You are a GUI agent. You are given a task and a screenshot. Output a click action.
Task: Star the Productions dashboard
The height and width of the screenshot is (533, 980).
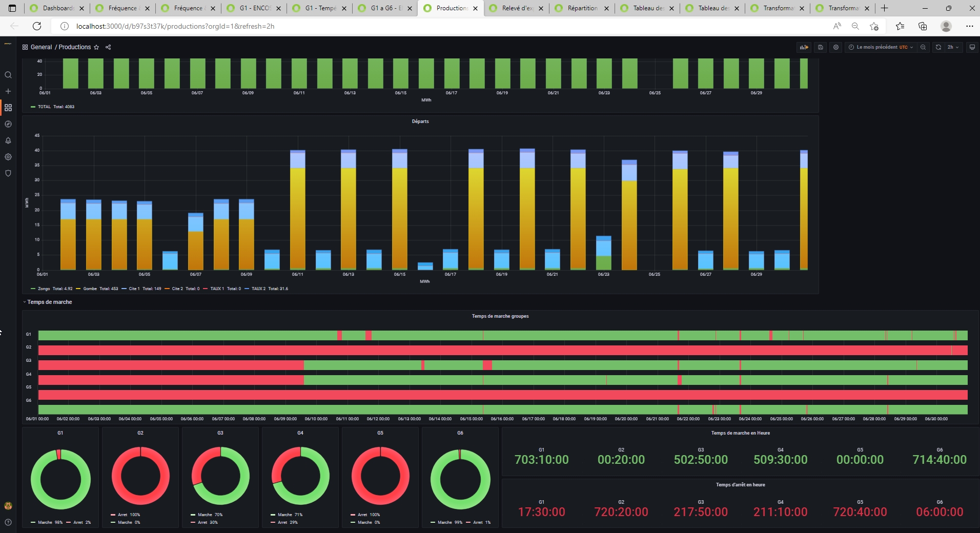click(x=96, y=47)
